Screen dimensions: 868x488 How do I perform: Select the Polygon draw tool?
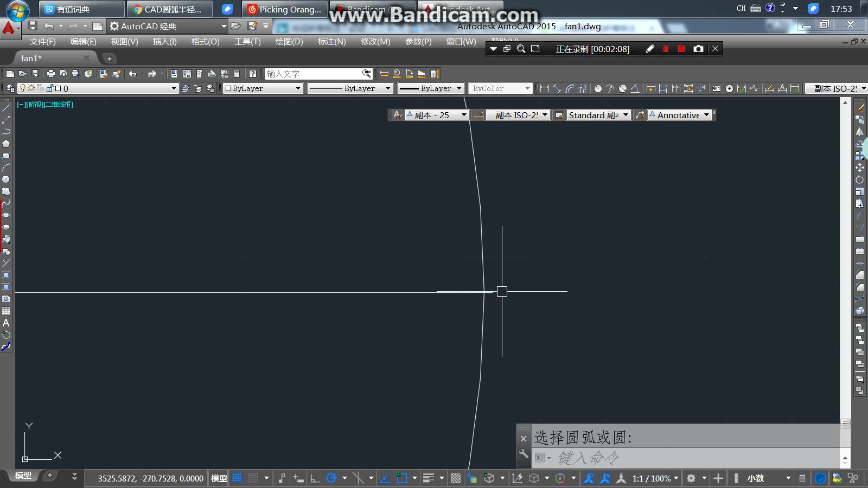(x=6, y=144)
